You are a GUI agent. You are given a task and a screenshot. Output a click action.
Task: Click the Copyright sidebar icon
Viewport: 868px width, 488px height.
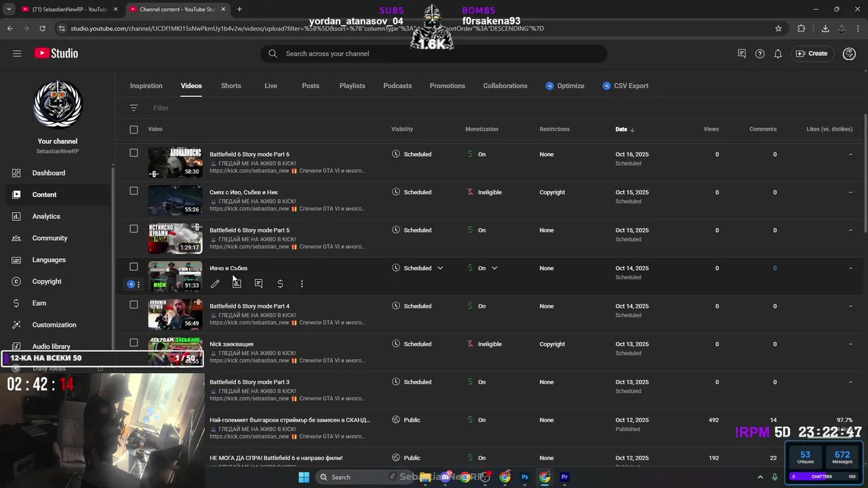point(16,281)
